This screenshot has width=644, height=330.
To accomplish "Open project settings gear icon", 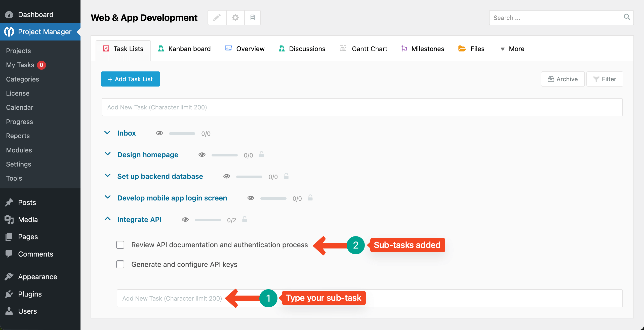I will (x=235, y=18).
